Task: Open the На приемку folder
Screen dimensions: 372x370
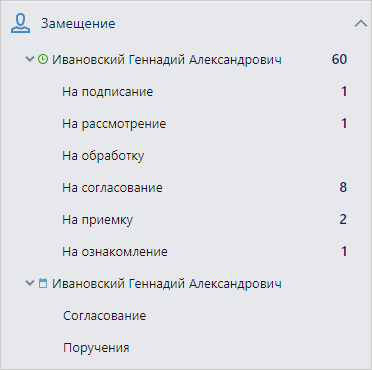Action: [x=98, y=220]
